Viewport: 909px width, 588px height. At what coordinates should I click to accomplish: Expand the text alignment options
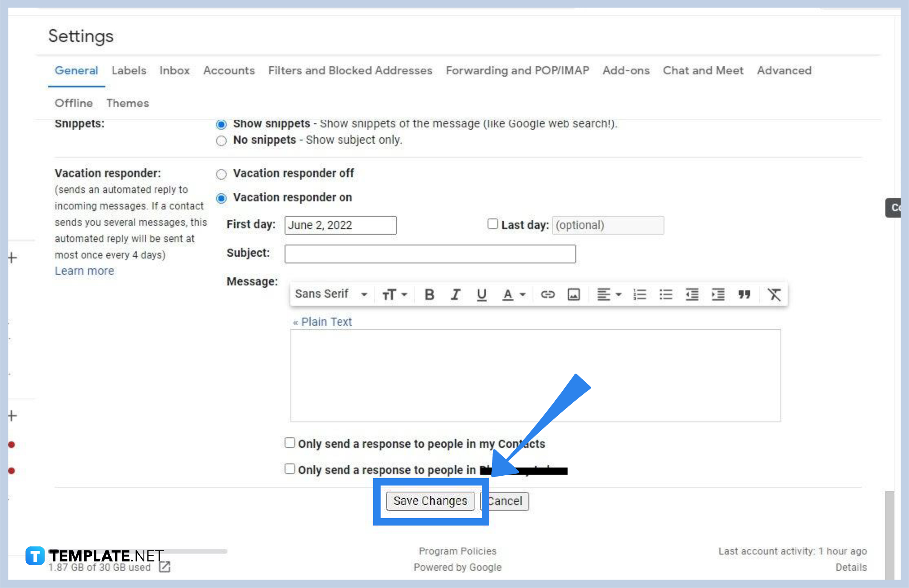609,294
